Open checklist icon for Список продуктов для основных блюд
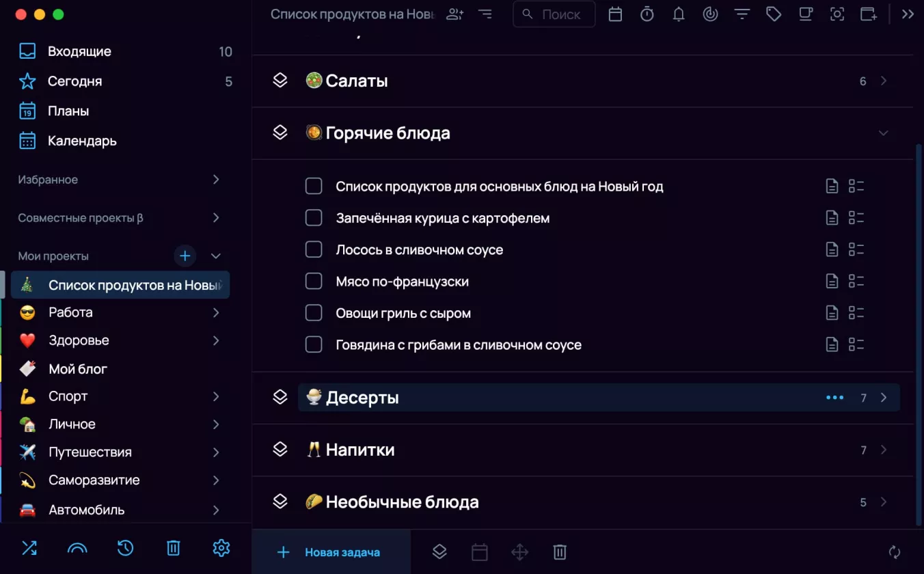 [x=856, y=186]
